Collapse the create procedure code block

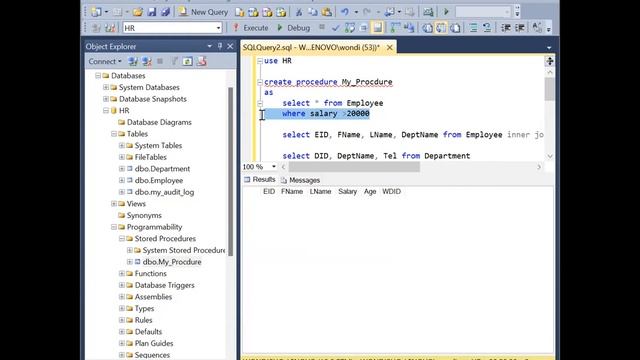click(260, 82)
